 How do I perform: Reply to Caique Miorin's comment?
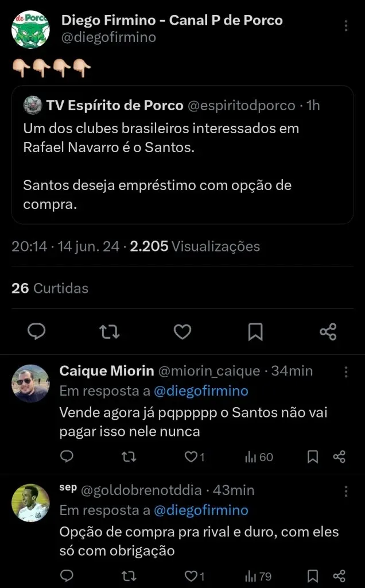click(67, 457)
